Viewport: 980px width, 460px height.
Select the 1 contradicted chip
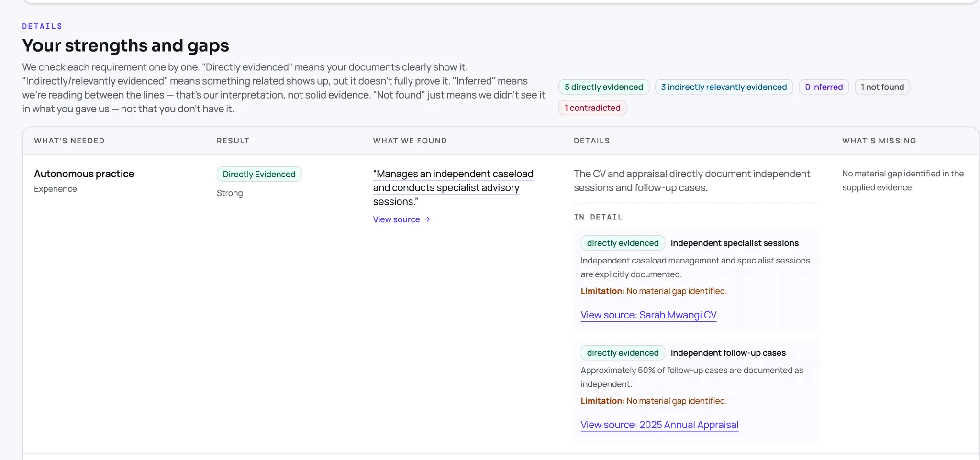click(x=592, y=108)
